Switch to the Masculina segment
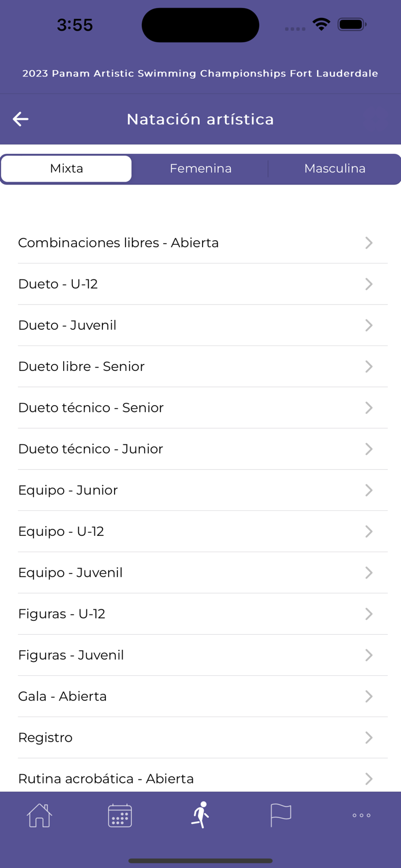 (334, 168)
